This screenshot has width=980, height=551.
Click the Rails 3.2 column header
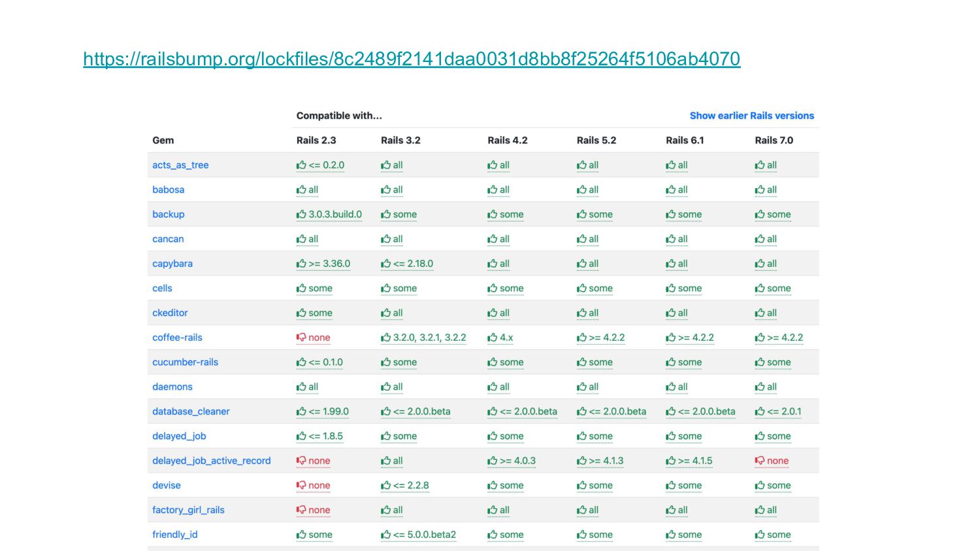point(400,140)
